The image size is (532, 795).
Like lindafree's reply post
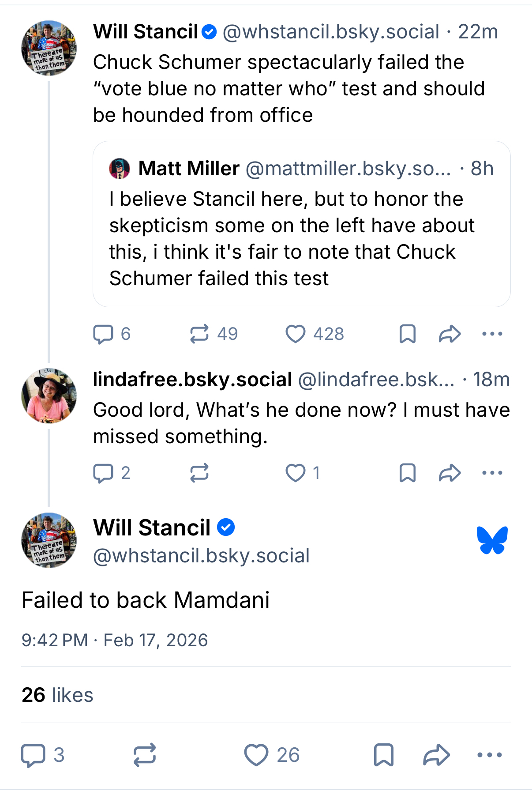(x=296, y=473)
